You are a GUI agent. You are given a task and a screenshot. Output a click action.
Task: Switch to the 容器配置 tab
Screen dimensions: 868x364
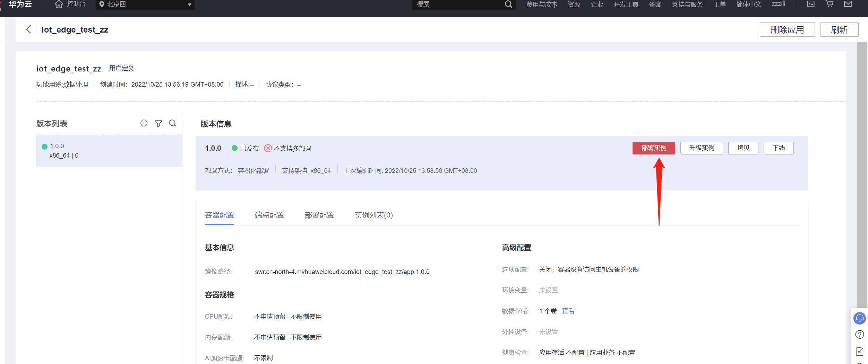[x=220, y=215]
